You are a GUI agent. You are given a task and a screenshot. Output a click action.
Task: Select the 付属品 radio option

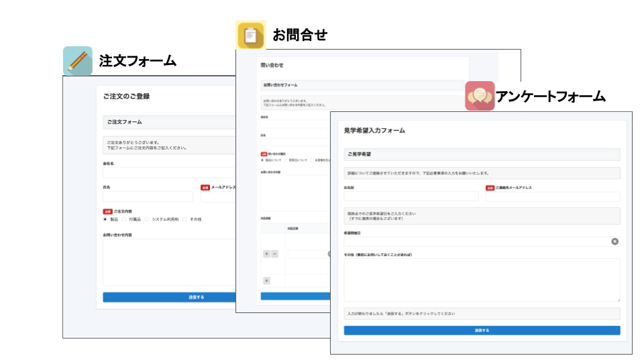coord(123,219)
